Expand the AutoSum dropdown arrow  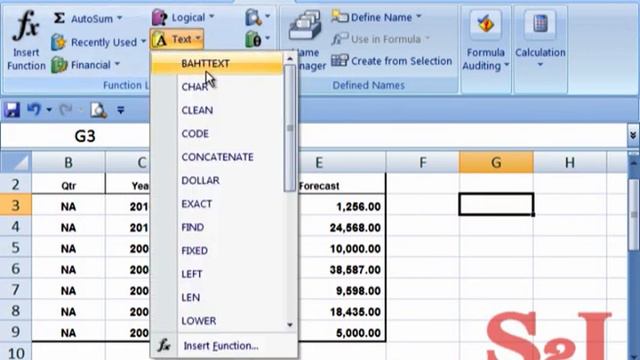click(120, 18)
